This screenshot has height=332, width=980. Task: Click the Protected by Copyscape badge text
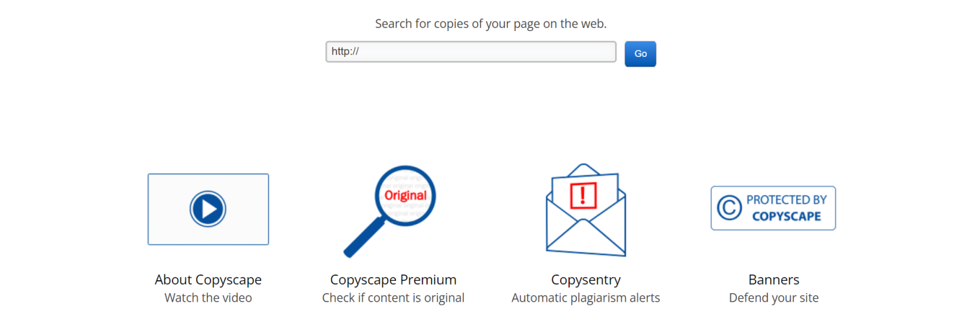(786, 208)
